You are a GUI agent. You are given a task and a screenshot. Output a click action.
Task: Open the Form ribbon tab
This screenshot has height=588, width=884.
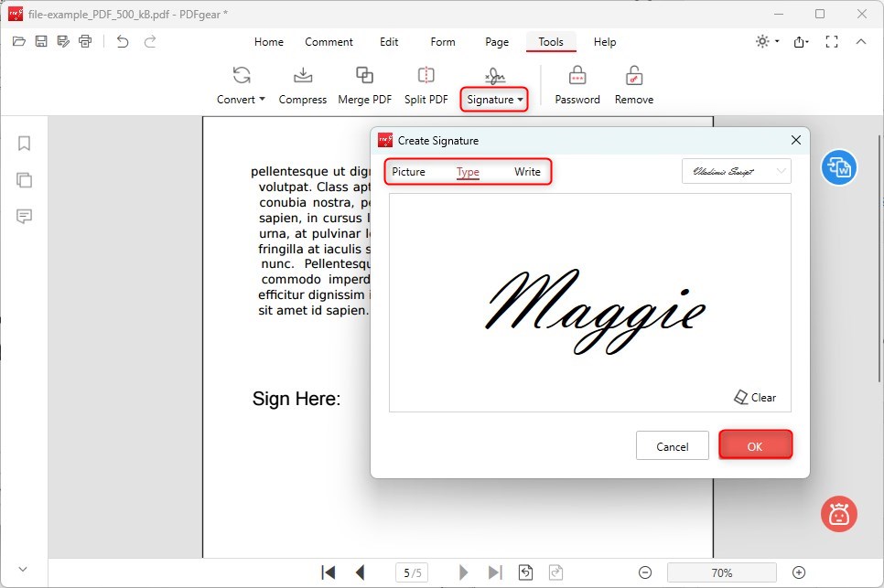click(x=442, y=42)
